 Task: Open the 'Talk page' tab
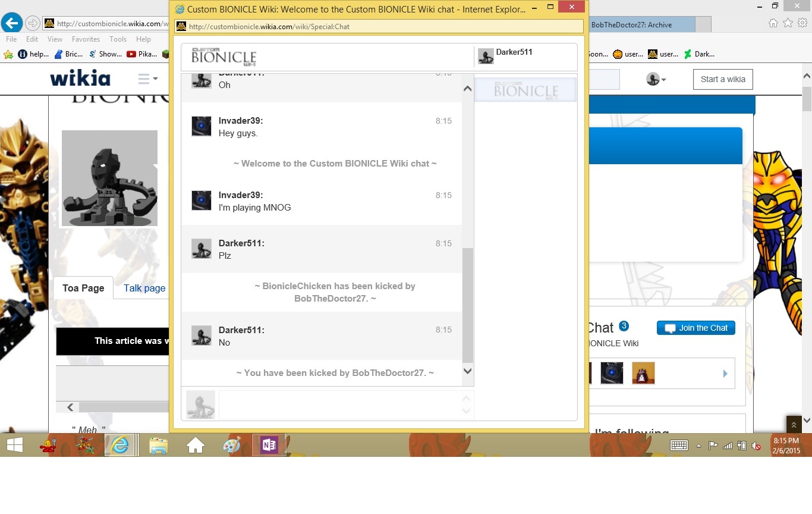[x=144, y=288]
